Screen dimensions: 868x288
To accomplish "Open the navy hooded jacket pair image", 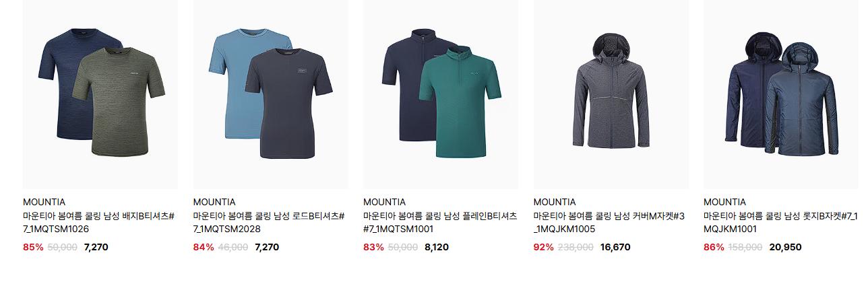I will [781, 94].
